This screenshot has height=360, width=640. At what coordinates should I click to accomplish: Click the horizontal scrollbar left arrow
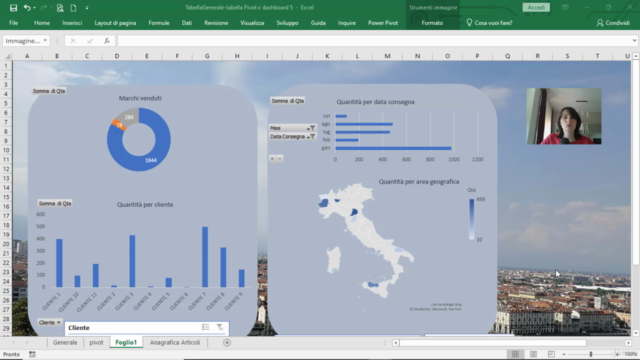coord(396,343)
